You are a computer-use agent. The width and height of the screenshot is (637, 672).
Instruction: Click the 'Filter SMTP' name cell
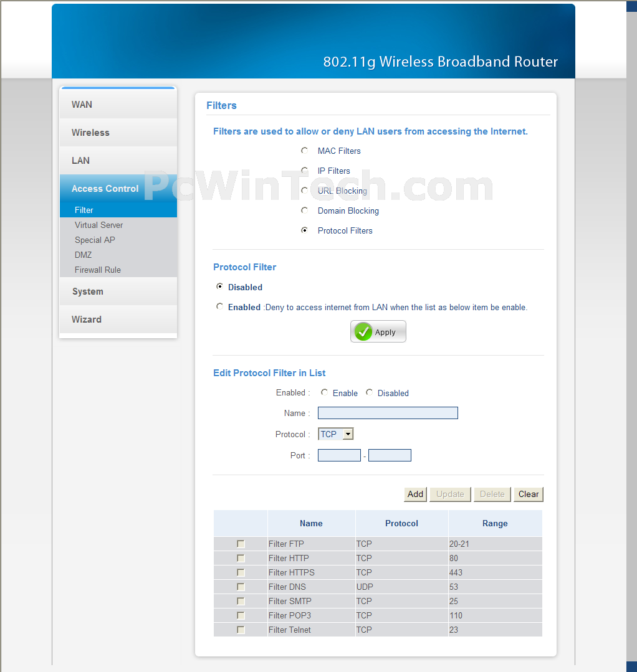[312, 601]
